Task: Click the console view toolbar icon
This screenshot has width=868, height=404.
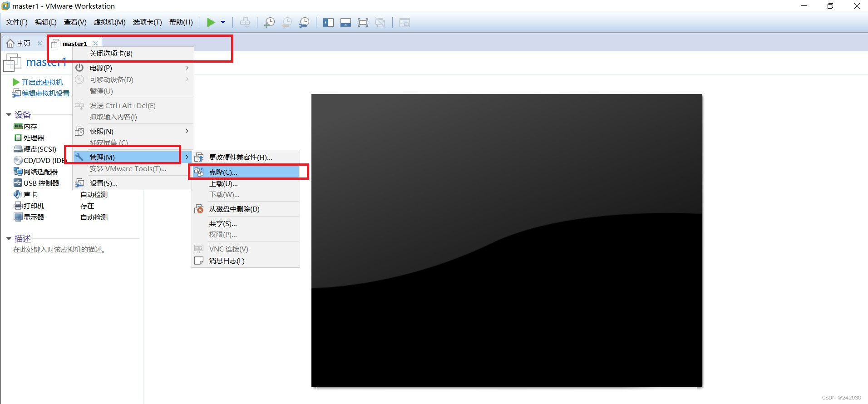Action: click(404, 22)
